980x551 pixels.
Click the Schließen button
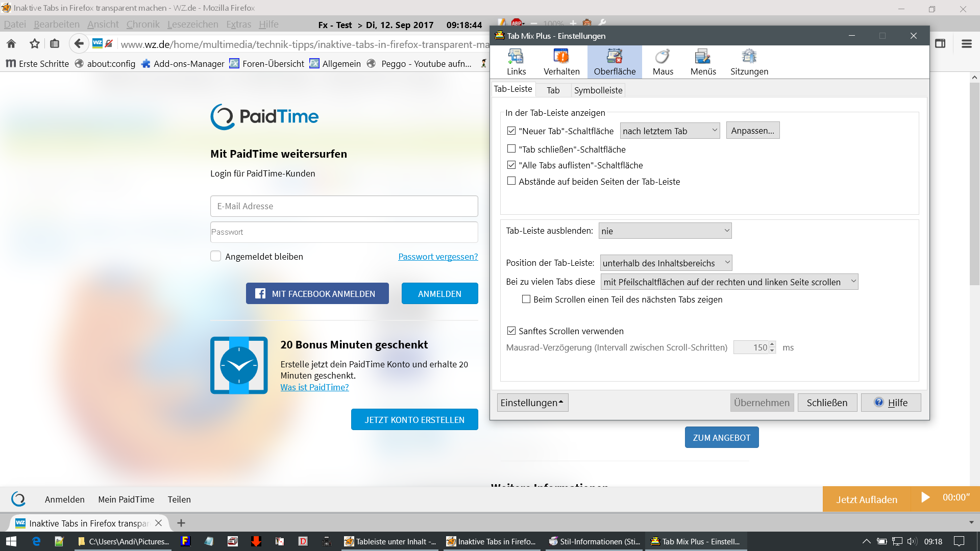827,403
